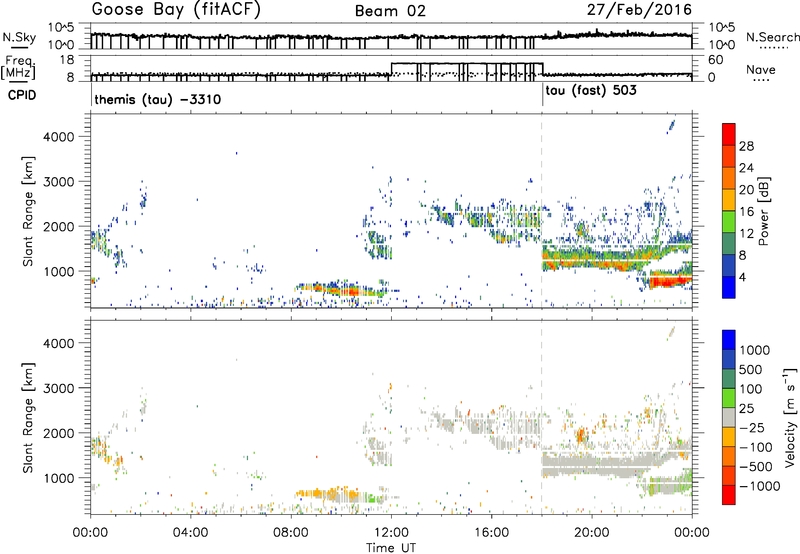Click the '-1000' value on the Velocity scale
Image resolution: width=800 pixels, height=554 pixels.
coord(760,486)
